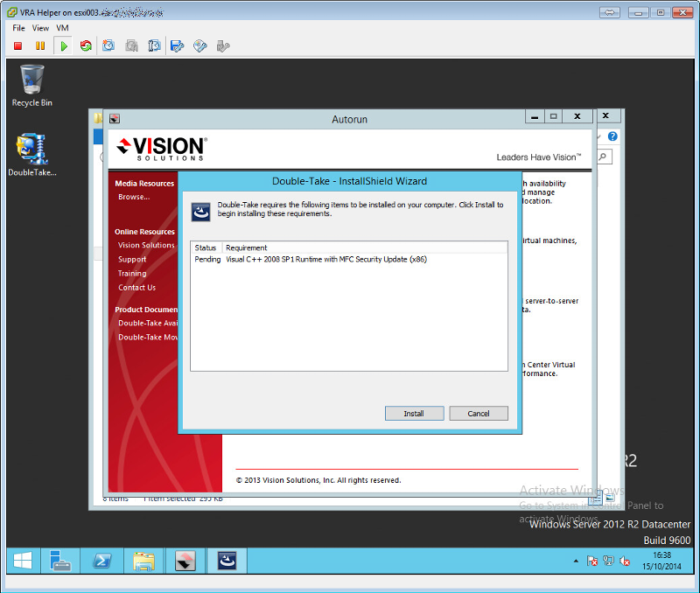
Task: Click the Reset VM icon
Action: [x=86, y=46]
